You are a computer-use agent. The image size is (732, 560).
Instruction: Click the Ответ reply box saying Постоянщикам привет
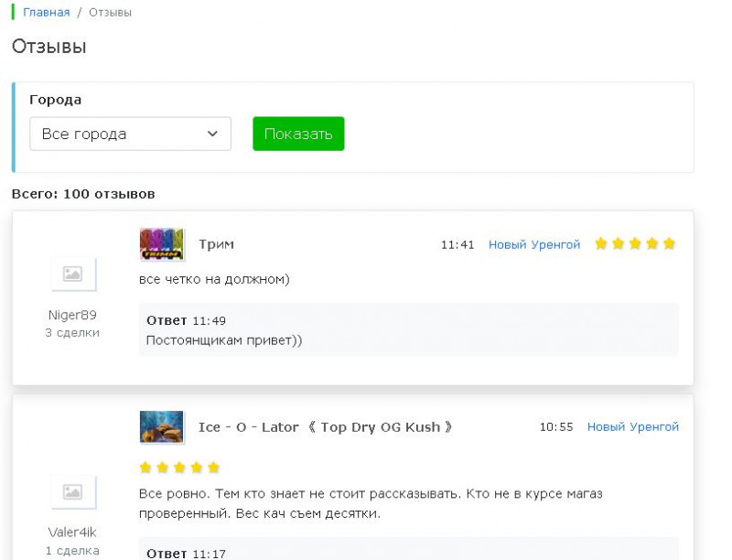(x=408, y=330)
